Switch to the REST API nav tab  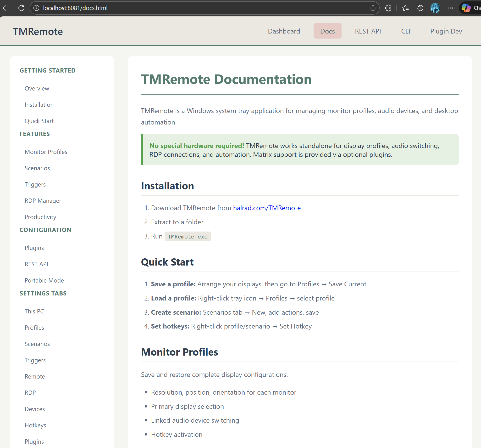point(368,31)
